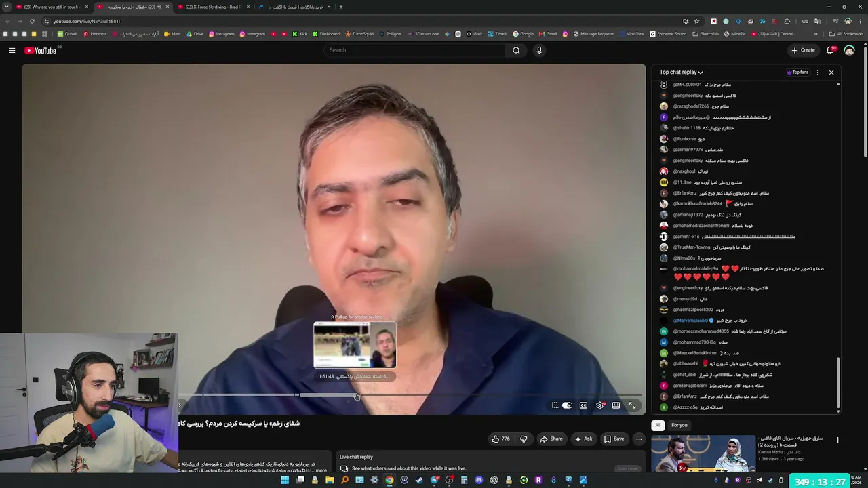
Task: Click the Top fans badge in chat
Action: (x=797, y=73)
